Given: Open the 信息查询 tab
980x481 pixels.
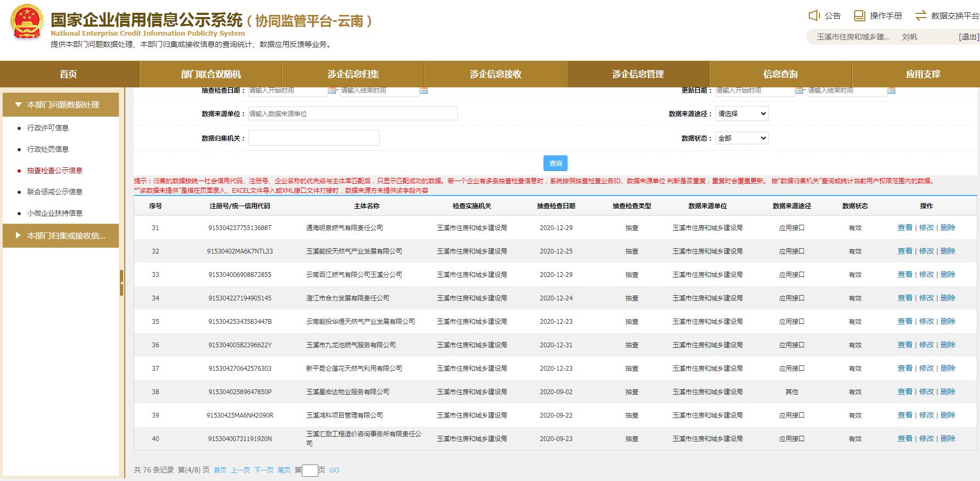Looking at the screenshot, I should (x=781, y=74).
